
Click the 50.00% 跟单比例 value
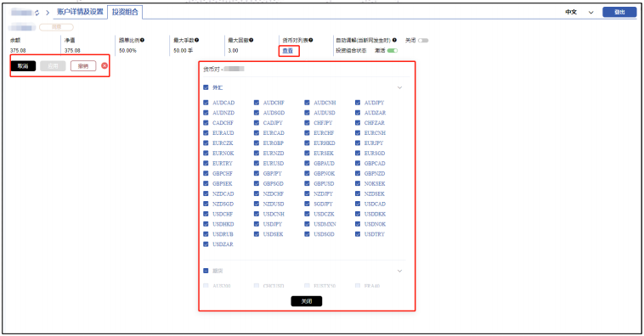tap(127, 50)
